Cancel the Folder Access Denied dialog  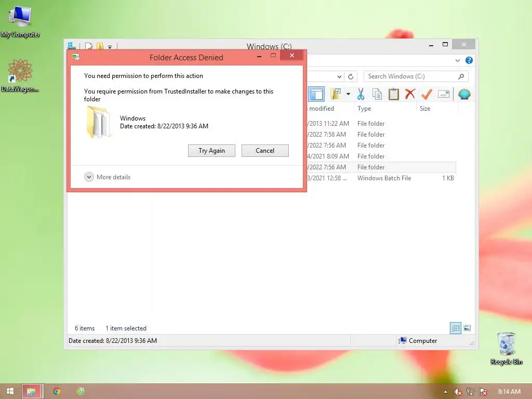point(265,151)
